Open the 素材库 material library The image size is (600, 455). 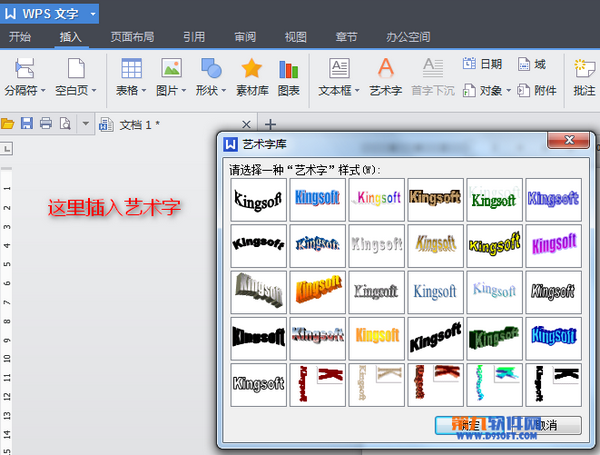tap(252, 77)
